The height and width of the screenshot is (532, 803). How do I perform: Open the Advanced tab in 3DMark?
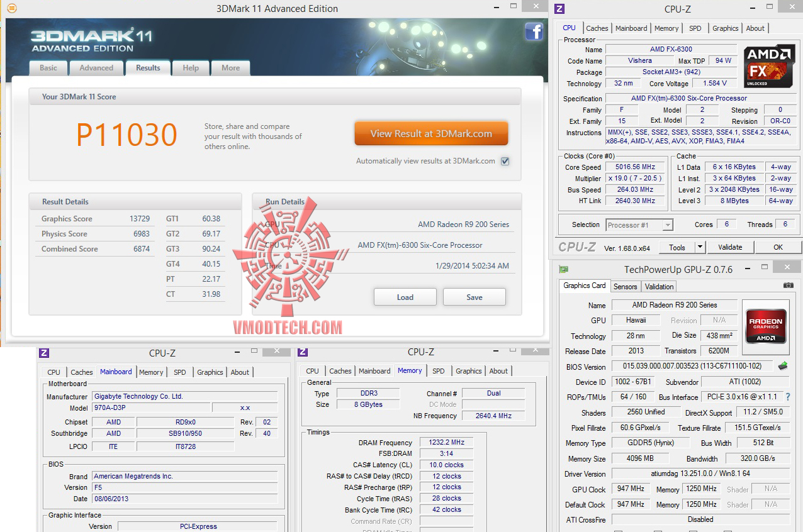point(96,68)
